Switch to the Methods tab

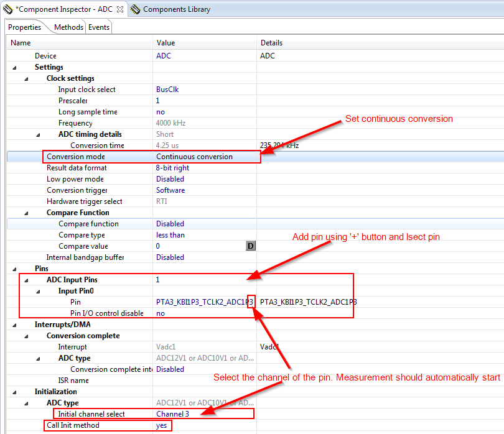tap(68, 27)
